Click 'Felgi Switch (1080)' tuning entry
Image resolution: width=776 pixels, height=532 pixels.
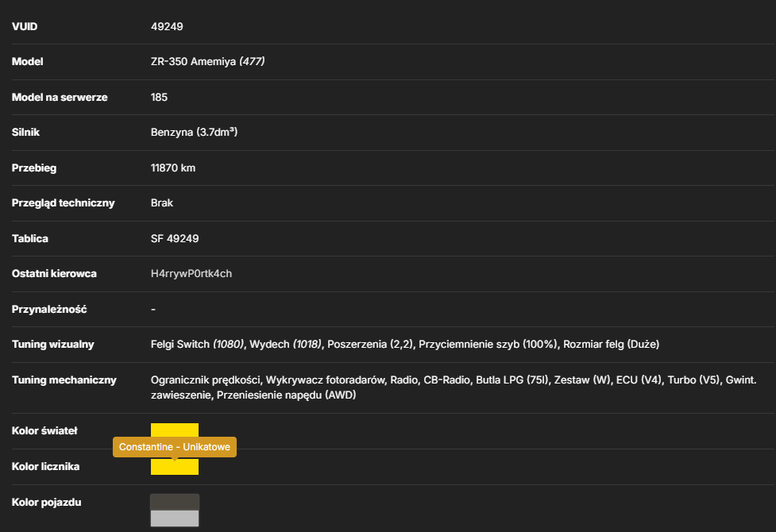(198, 345)
